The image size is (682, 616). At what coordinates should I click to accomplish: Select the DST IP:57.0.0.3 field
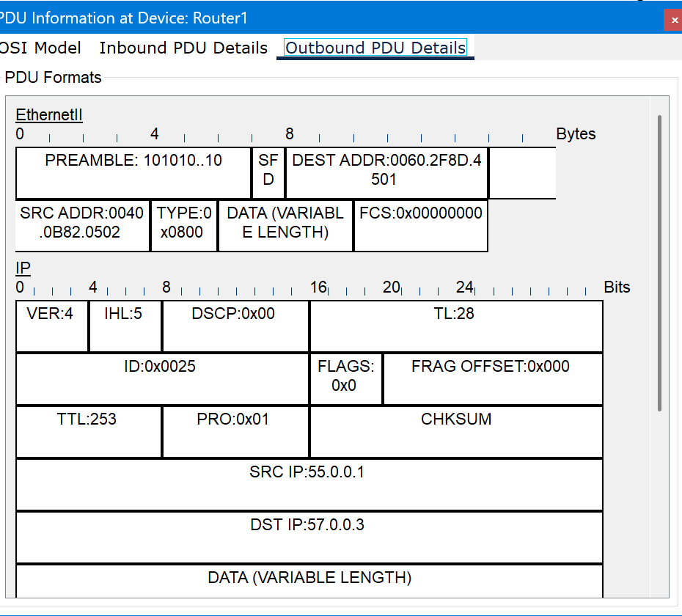point(309,538)
